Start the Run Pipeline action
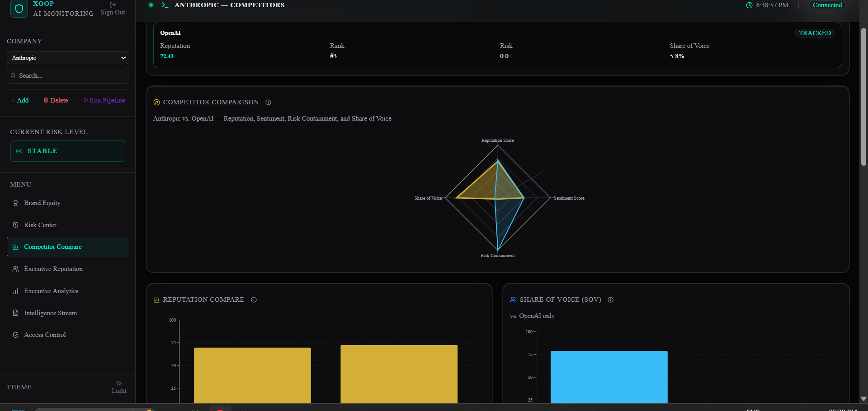 104,100
